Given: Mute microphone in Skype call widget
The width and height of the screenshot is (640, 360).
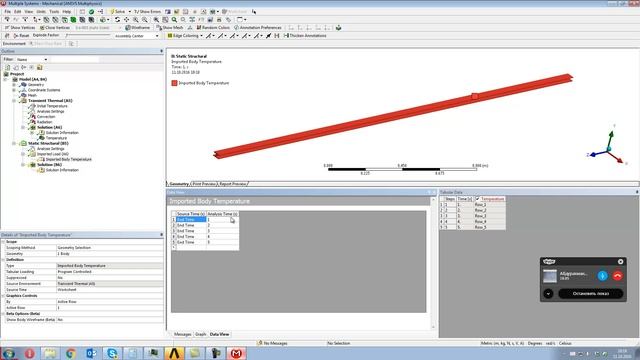Looking at the screenshot, I should [x=602, y=276].
